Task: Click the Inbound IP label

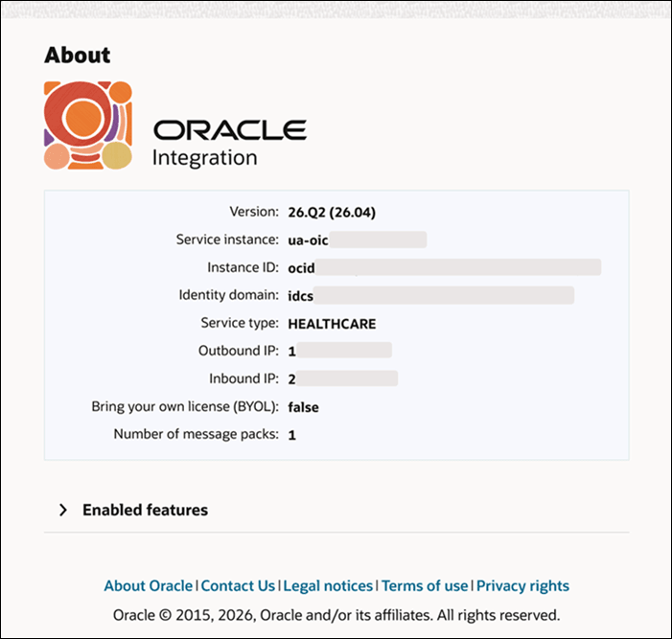Action: (x=243, y=378)
